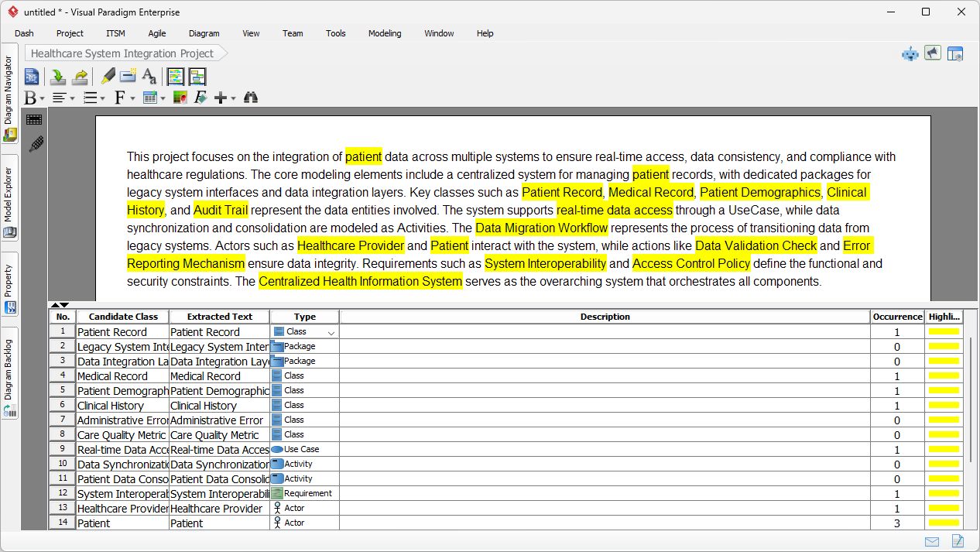Screen dimensions: 980x552
Task: Click the megaphone announcements icon
Action: (x=932, y=53)
